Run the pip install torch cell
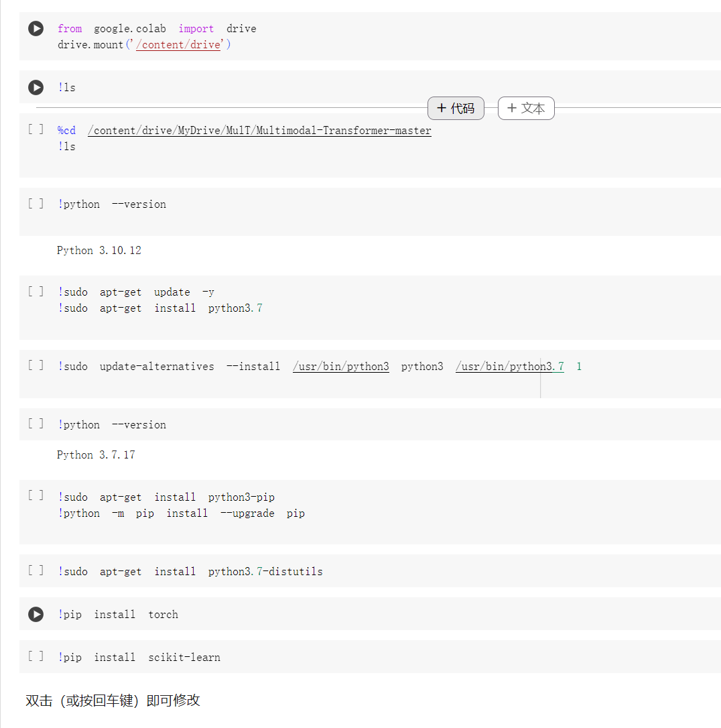721x728 pixels. tap(36, 614)
